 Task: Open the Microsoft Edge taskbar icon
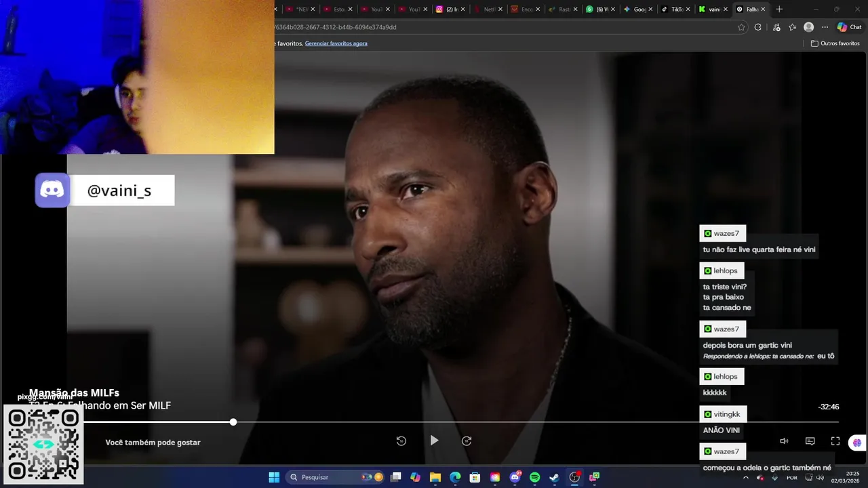point(455,477)
